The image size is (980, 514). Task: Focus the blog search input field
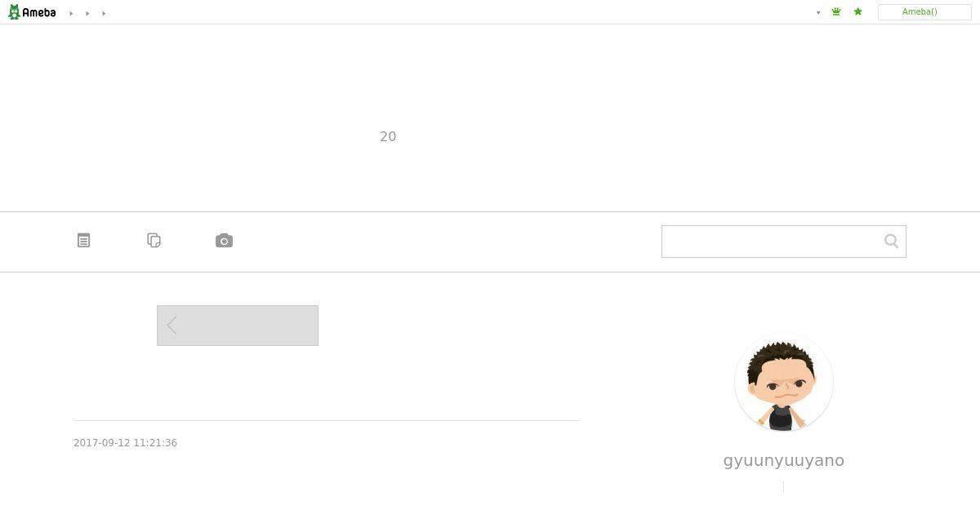(771, 241)
